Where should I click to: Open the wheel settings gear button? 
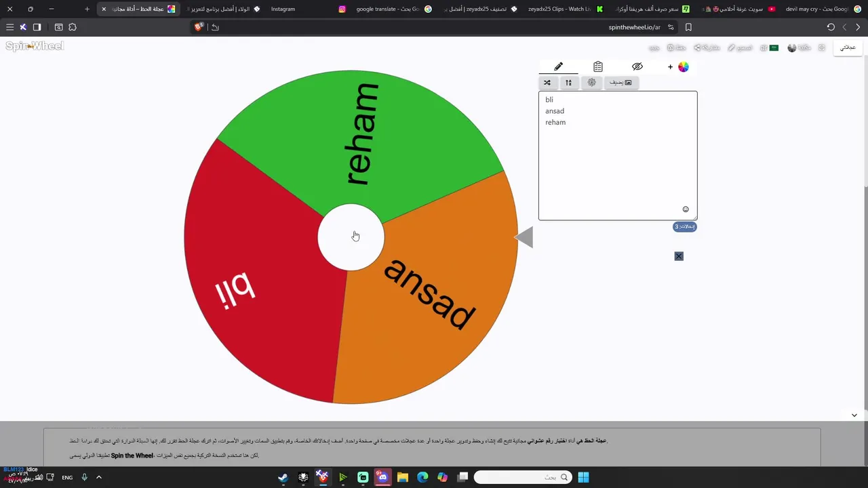(x=591, y=82)
